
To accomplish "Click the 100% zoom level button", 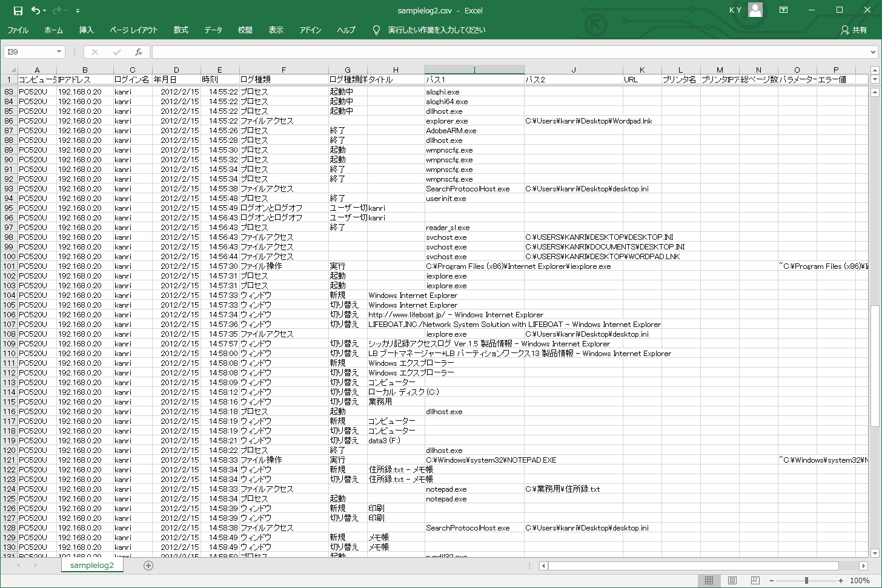I will pos(860,580).
